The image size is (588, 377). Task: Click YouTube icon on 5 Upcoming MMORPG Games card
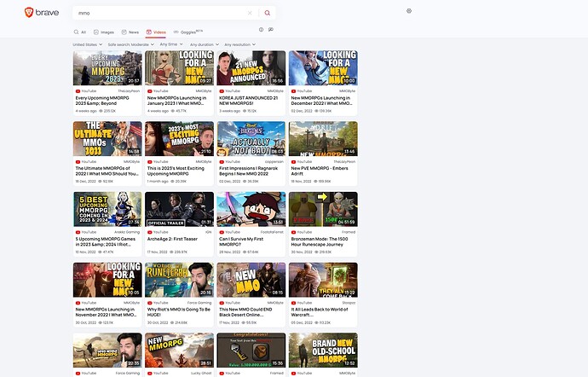(x=78, y=233)
